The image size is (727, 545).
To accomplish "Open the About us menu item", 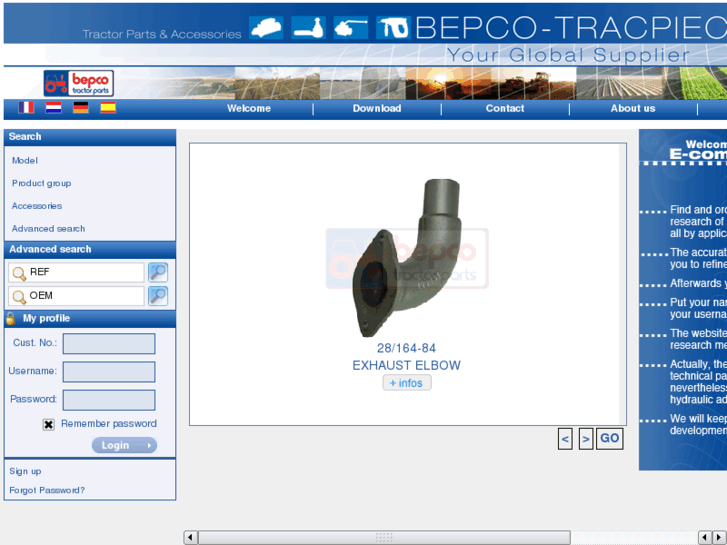I will 633,109.
